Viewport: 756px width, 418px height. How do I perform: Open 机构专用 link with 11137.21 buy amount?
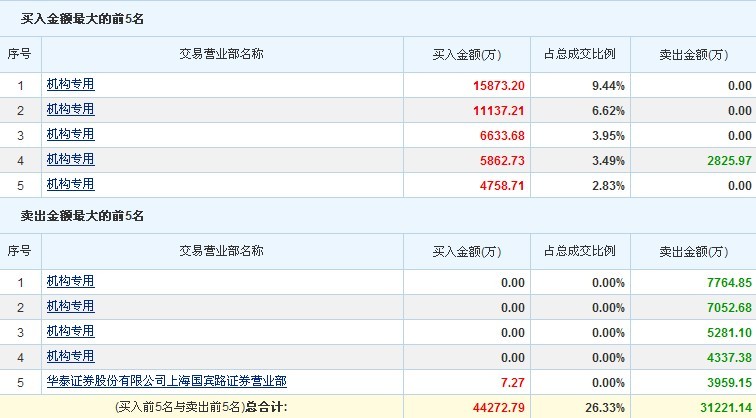tap(70, 109)
